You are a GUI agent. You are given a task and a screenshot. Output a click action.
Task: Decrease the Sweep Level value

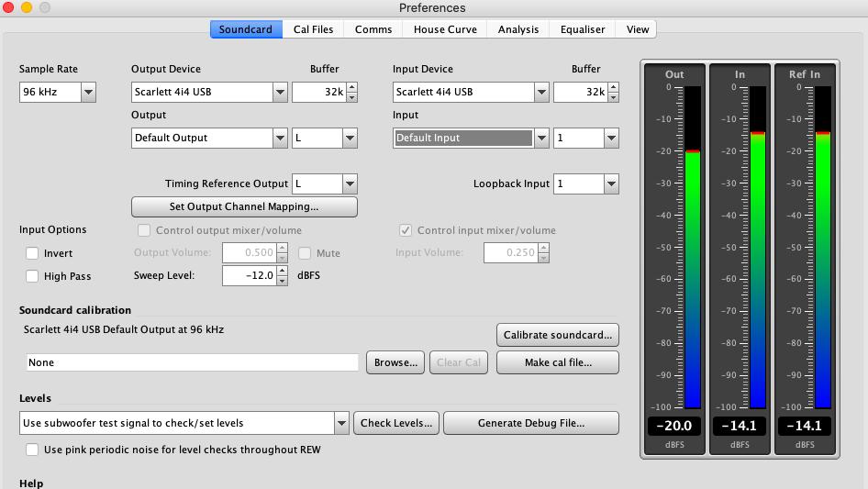coord(283,281)
